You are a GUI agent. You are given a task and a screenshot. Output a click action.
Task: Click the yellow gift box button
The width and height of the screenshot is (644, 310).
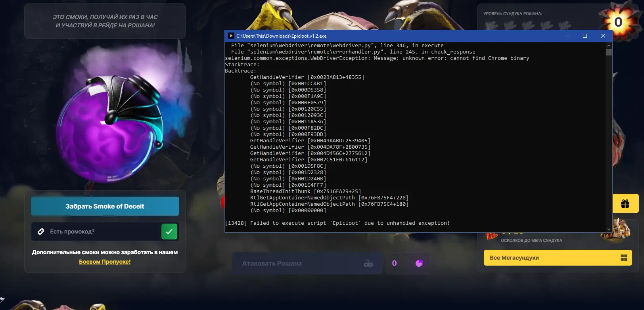pos(625,204)
